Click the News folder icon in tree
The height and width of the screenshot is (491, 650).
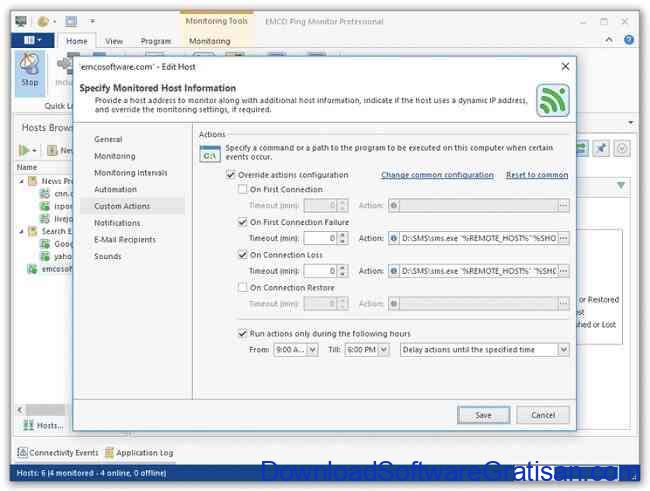[32, 181]
